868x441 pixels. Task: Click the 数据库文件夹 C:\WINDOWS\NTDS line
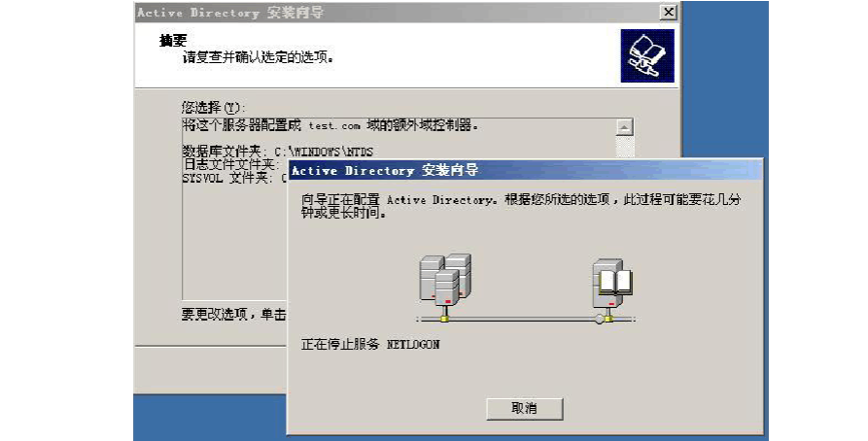coord(278,152)
